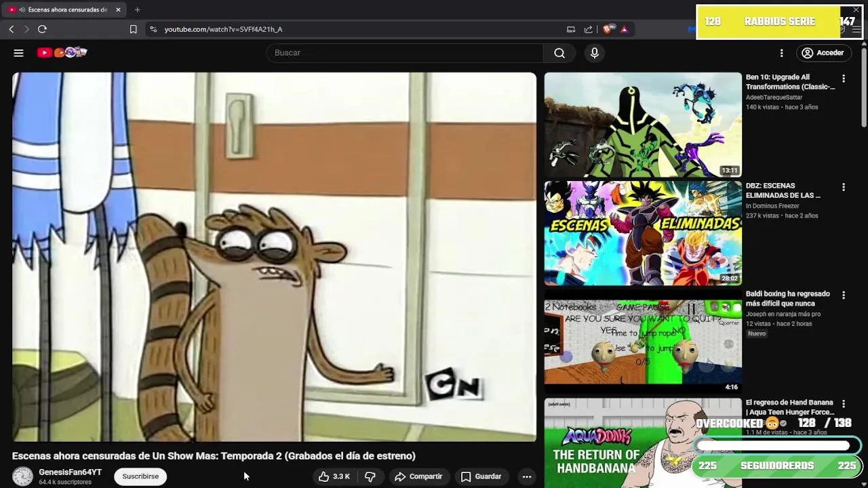Open Baldi boxing ha regresado title
The height and width of the screenshot is (488, 868).
(788, 299)
